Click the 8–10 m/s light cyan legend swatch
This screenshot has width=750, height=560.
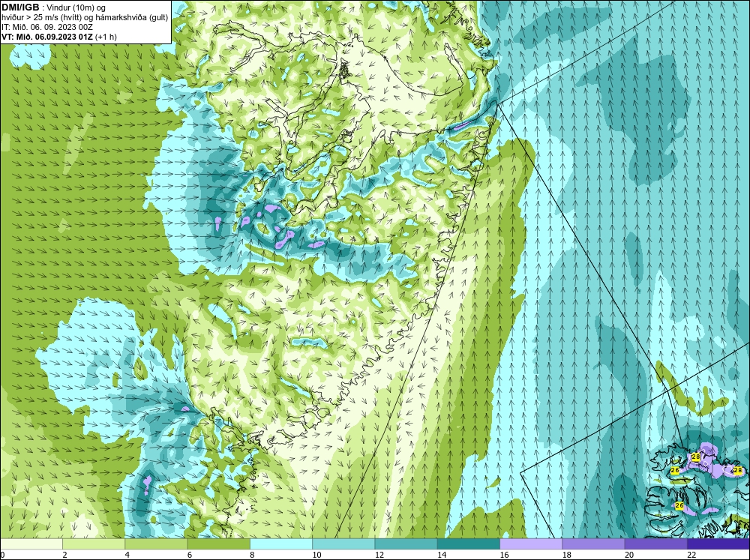(x=281, y=544)
